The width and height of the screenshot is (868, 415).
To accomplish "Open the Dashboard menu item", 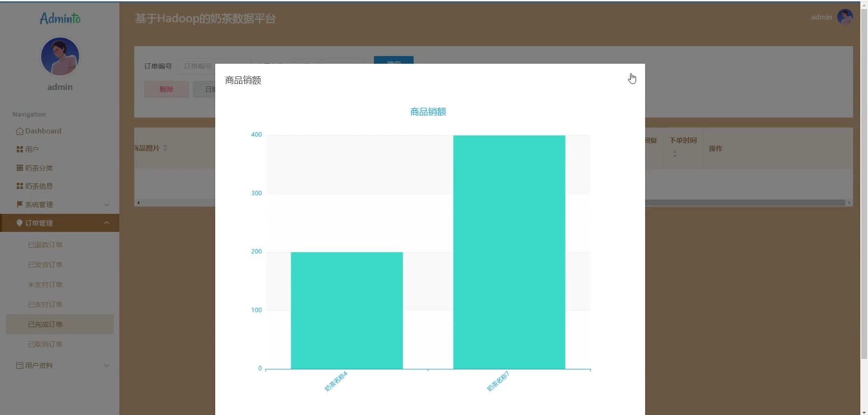I will pyautogui.click(x=60, y=131).
